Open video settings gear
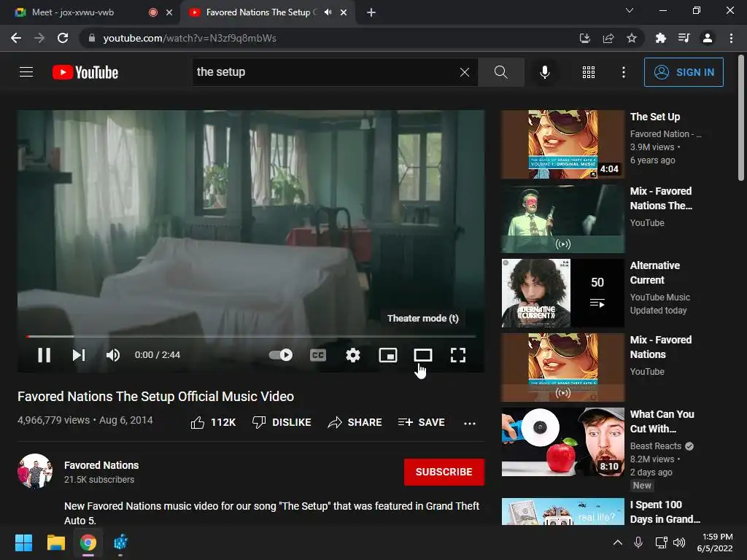Viewport: 747px width, 560px height. click(353, 355)
